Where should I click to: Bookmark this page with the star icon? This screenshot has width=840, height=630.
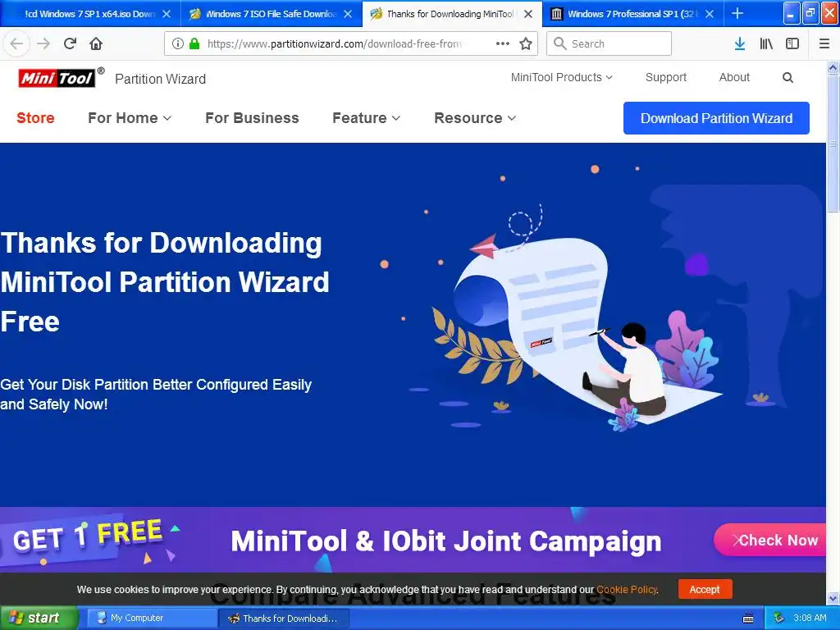tap(526, 43)
